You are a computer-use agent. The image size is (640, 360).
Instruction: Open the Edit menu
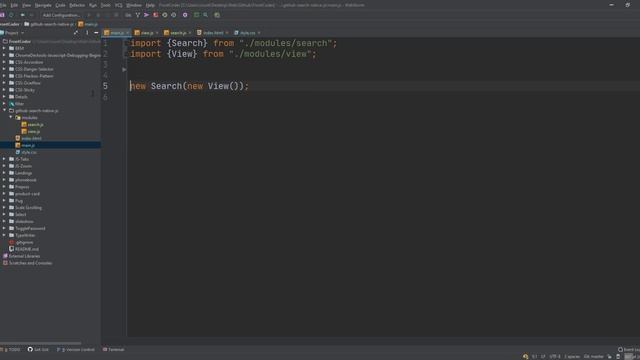14,5
